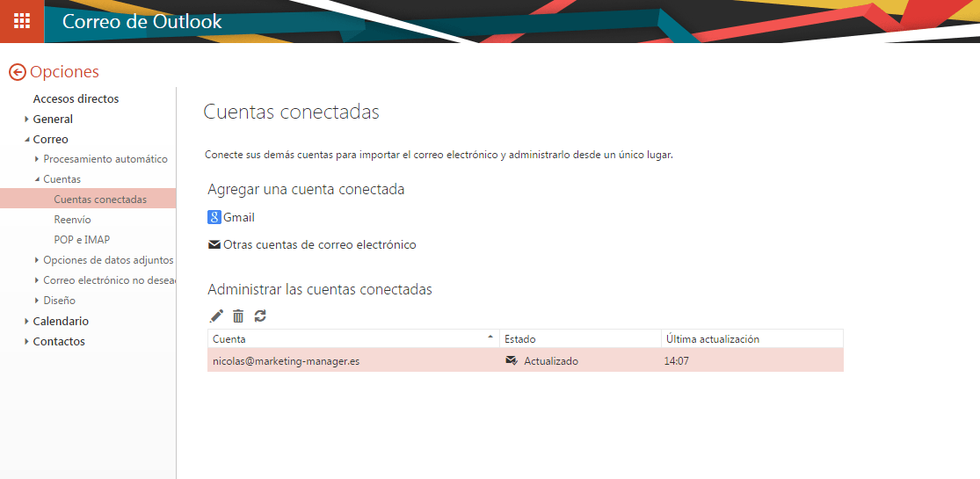Click the refresh connected accounts icon
The height and width of the screenshot is (479, 980).
pyautogui.click(x=261, y=316)
